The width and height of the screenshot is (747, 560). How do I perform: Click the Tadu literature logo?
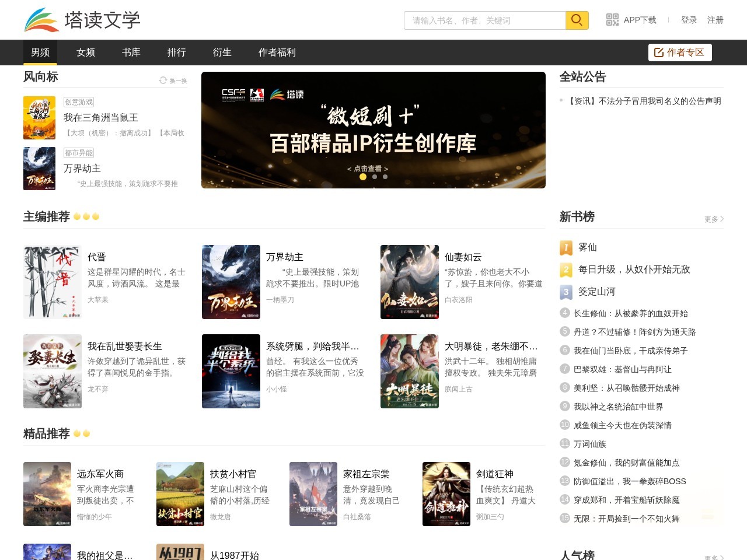tap(82, 20)
